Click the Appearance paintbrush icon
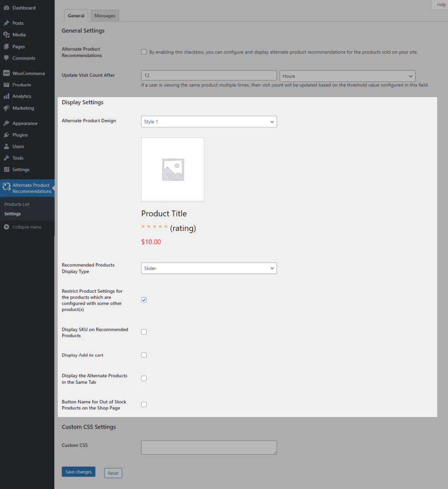 pyautogui.click(x=6, y=123)
